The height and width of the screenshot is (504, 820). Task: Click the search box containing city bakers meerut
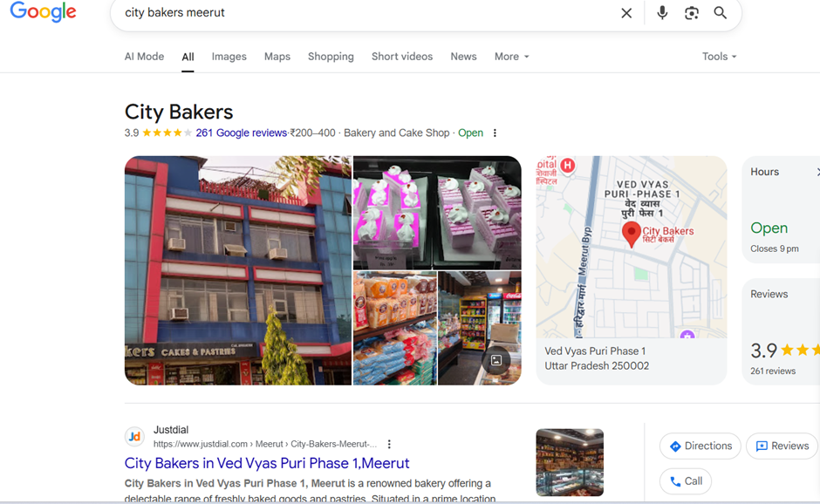click(x=366, y=13)
